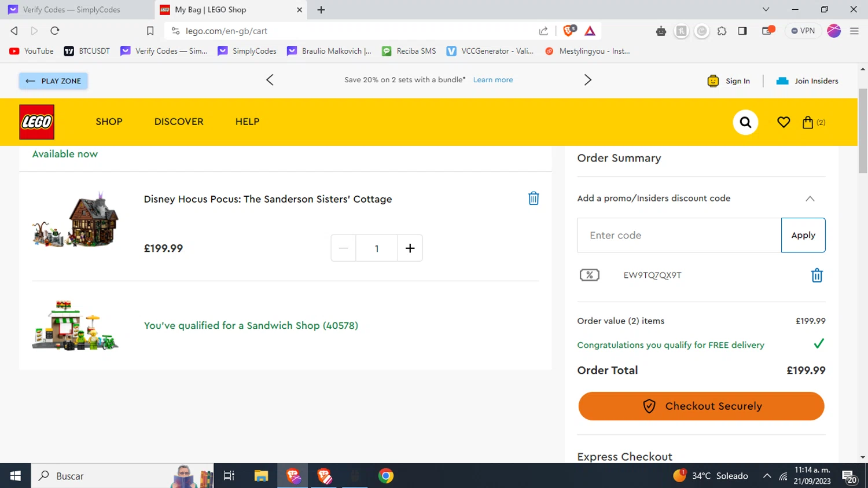Click the address bar URL
This screenshot has height=488, width=868.
[x=226, y=31]
